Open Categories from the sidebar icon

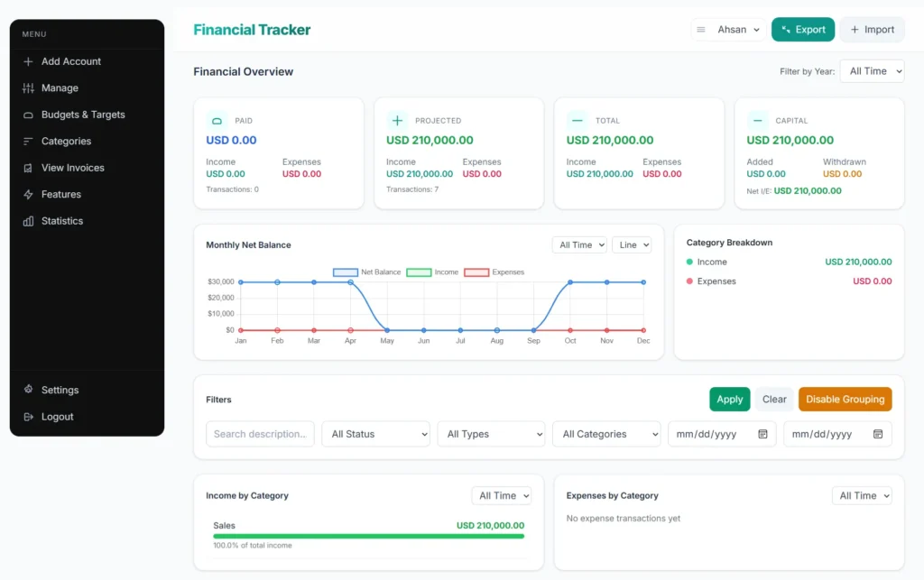(x=30, y=141)
